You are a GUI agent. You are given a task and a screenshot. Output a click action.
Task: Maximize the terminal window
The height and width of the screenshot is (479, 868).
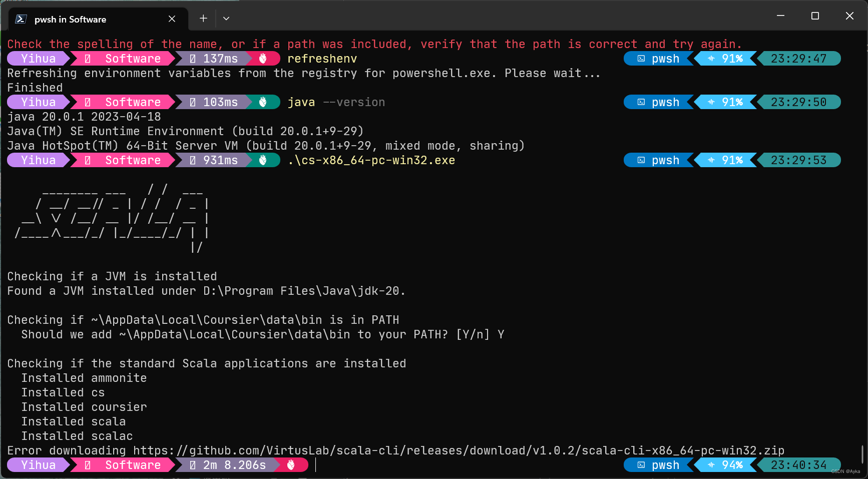[x=815, y=16]
